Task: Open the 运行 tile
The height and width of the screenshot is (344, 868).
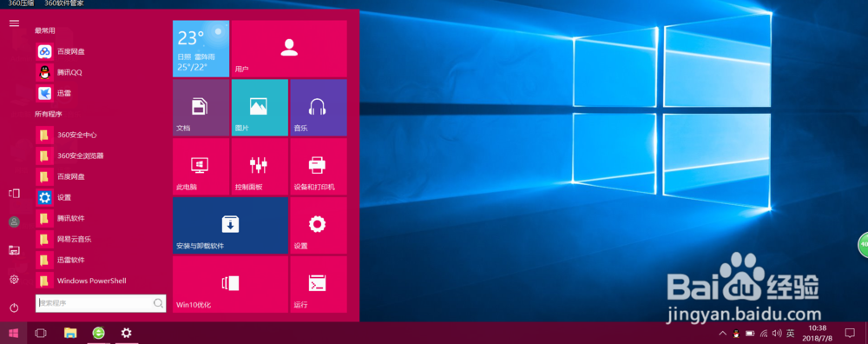Action: coord(319,284)
